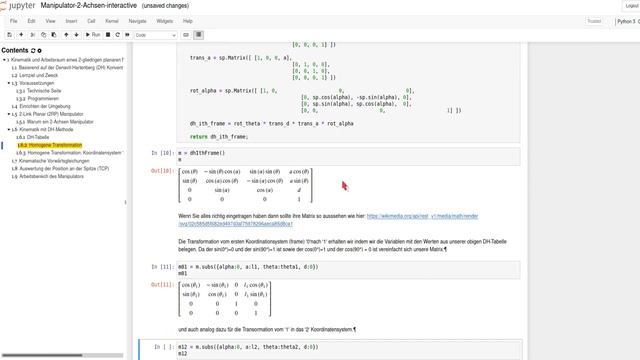Open the Cell menu
The image size is (640, 360).
[91, 21]
